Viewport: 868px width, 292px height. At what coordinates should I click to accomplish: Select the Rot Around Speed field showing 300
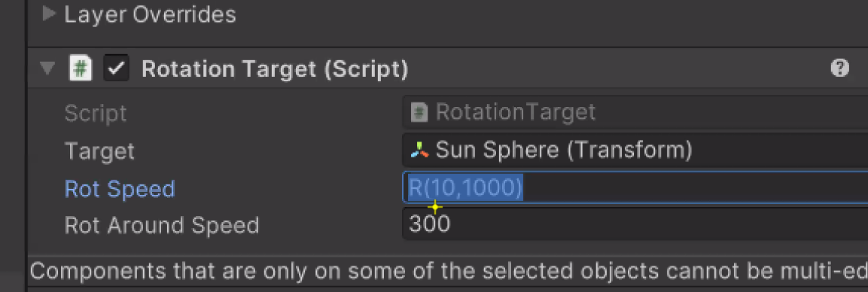[x=635, y=224]
